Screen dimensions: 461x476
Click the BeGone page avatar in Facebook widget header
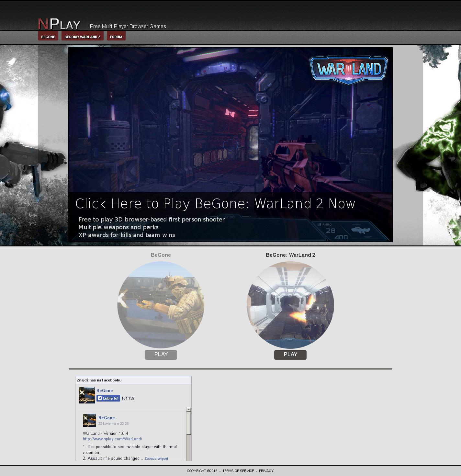point(86,395)
